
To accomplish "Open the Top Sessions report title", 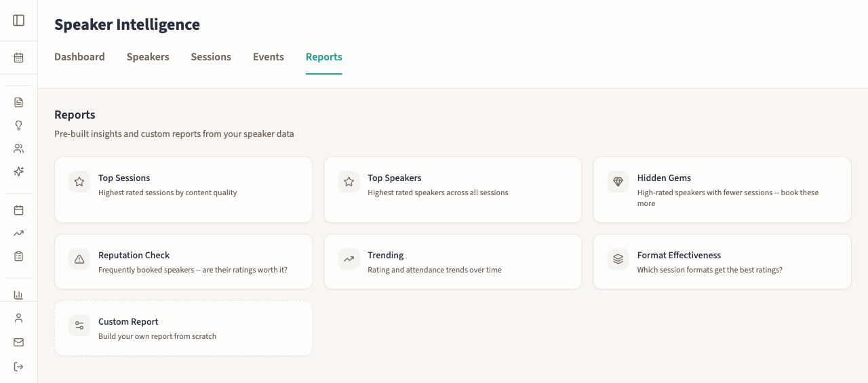I will (x=124, y=178).
